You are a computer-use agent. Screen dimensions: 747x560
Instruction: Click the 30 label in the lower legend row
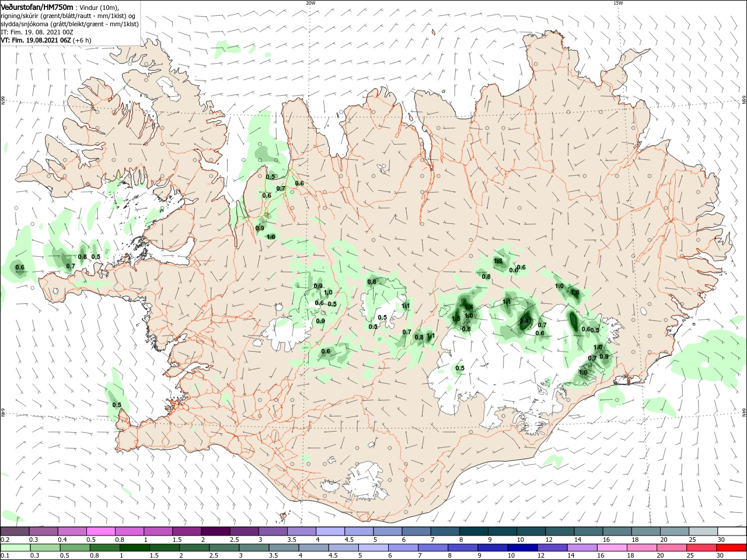coord(720,555)
